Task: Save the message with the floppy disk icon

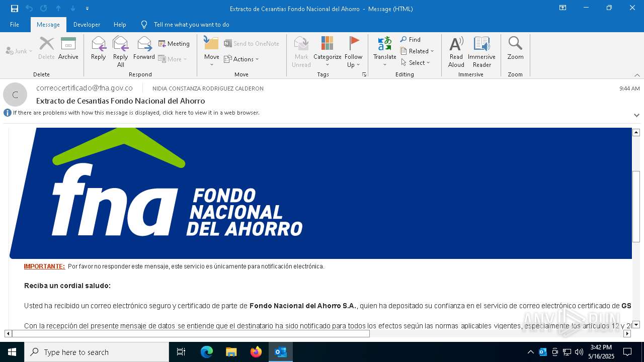Action: [15, 9]
